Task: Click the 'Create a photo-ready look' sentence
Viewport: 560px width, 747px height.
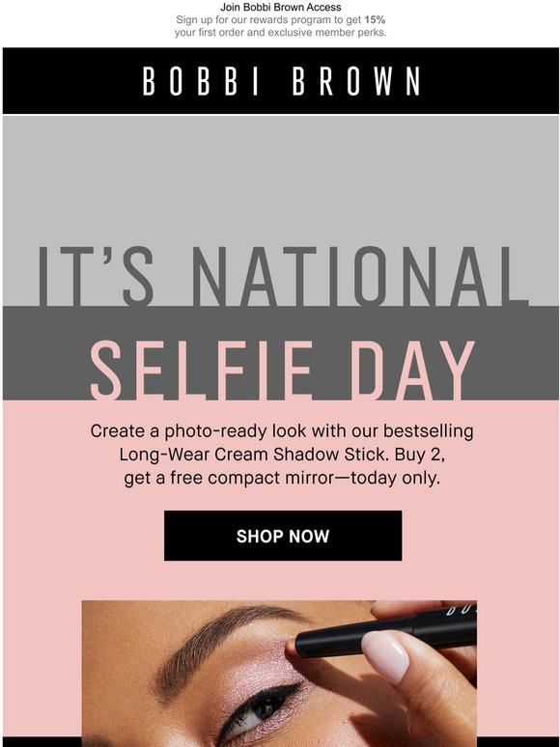Action: click(282, 431)
